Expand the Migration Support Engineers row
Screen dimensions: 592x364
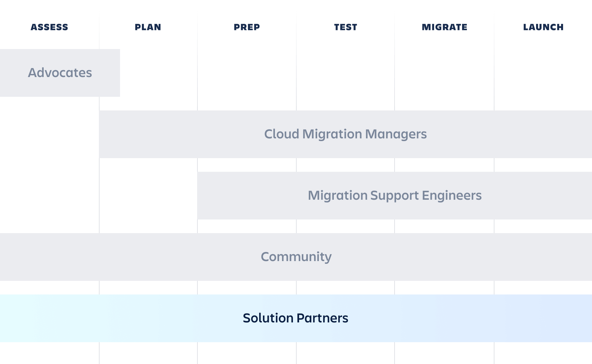click(395, 196)
